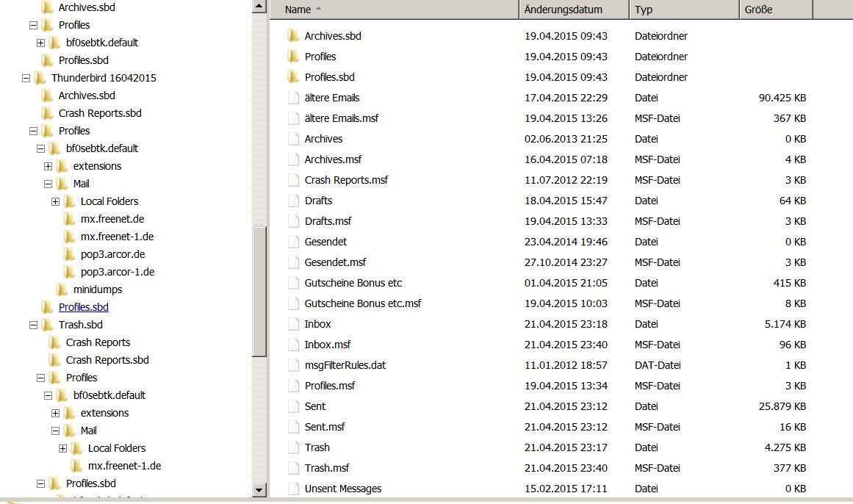This screenshot has width=853, height=504.
Task: Select the Drafts file name
Action: [x=318, y=201]
